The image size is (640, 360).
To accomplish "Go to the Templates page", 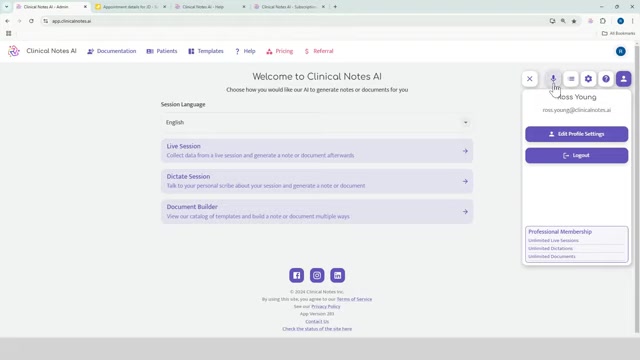I will pos(206,51).
